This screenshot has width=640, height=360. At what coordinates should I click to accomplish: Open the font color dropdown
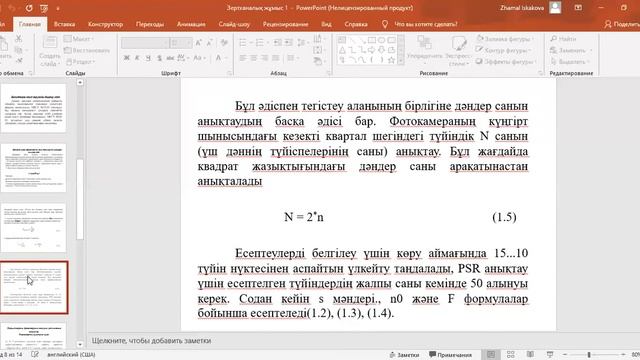tap(226, 58)
